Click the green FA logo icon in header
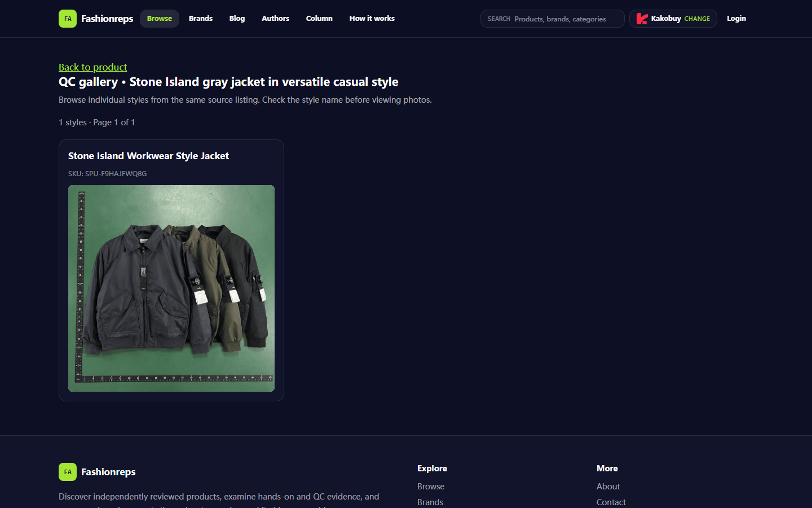 tap(68, 19)
